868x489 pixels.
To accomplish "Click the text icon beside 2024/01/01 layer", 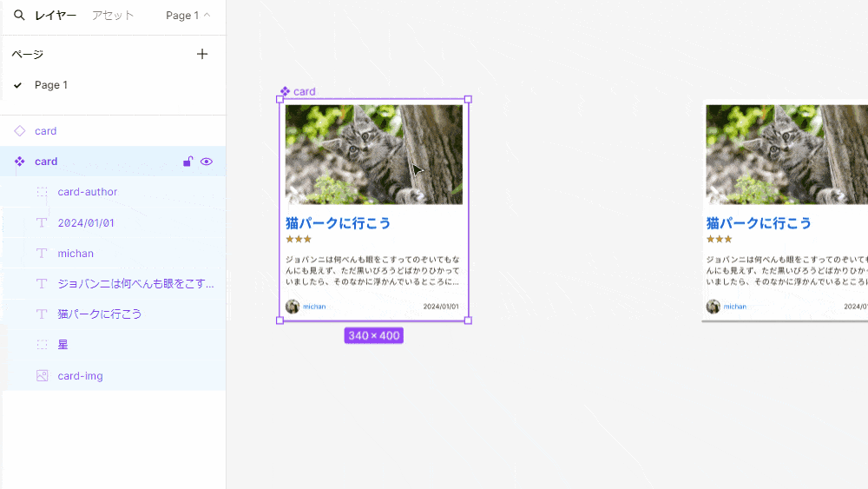I will point(42,222).
